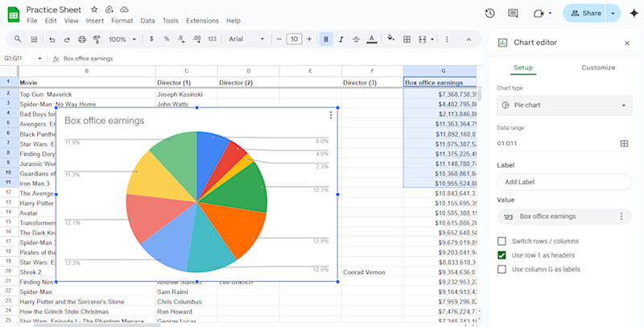Open the Share dropdown arrow
Screen dimensions: 644x327
613,13
